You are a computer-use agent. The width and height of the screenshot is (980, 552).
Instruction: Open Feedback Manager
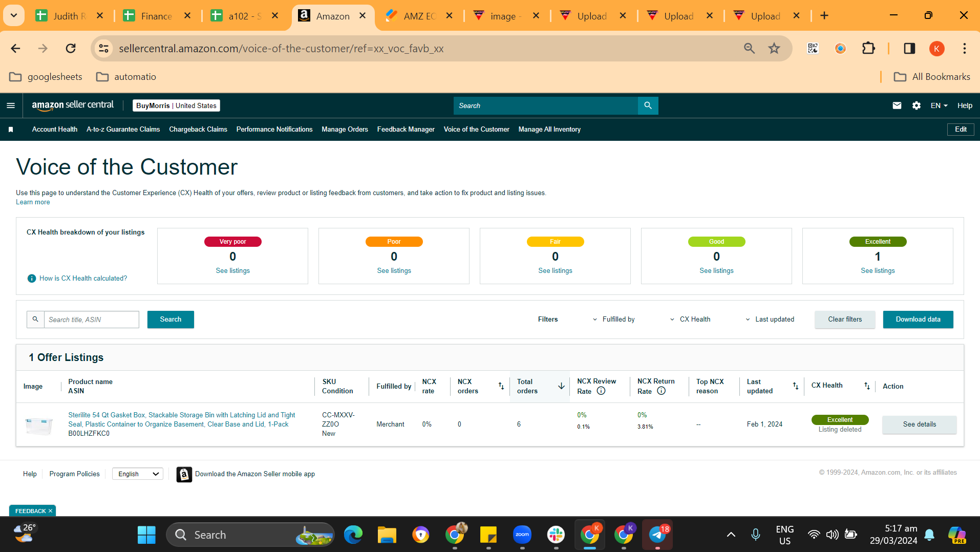pos(406,130)
